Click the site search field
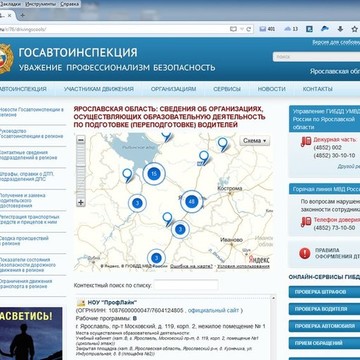360x360 pixels. tap(316, 57)
